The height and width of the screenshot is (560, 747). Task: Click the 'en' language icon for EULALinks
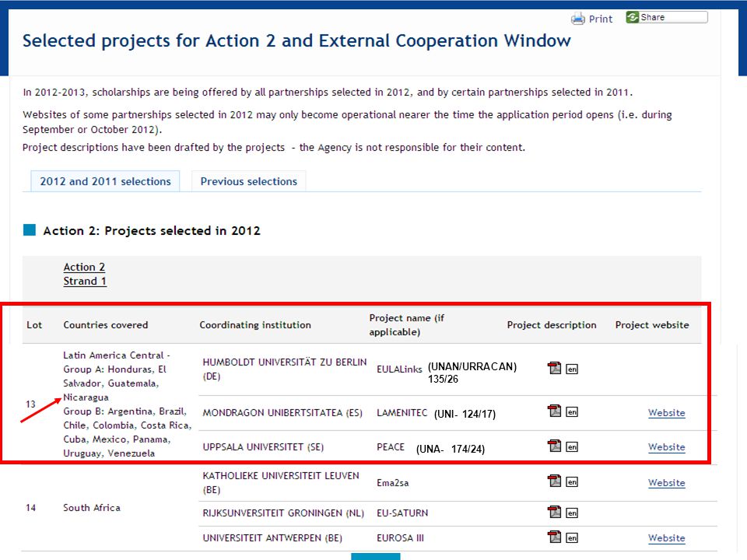tap(572, 369)
